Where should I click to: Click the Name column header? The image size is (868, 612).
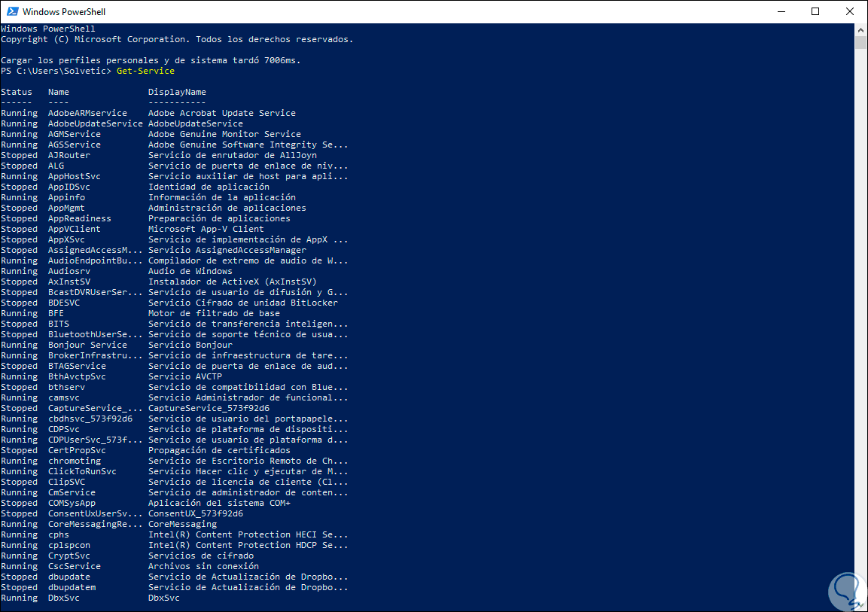[59, 92]
